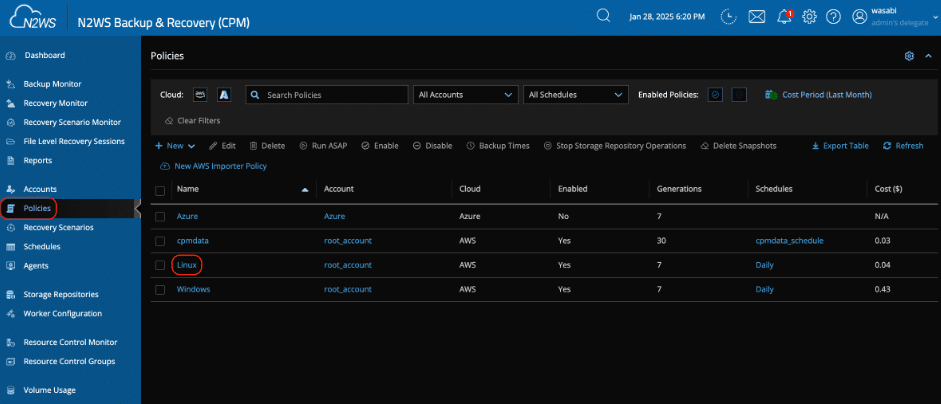Screen dimensions: 941x404
Task: Open the cpmdata policy link
Action: click(x=193, y=241)
